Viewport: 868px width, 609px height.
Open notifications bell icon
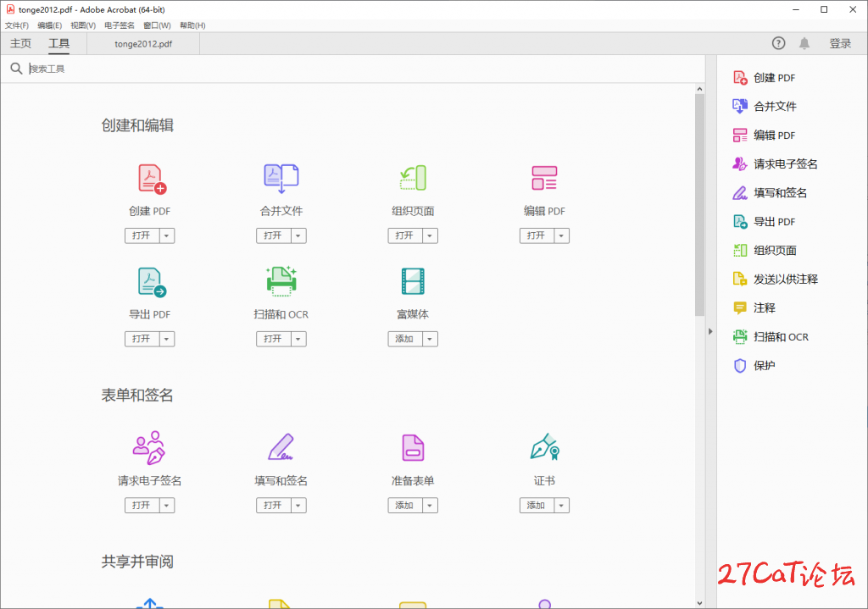pos(804,43)
